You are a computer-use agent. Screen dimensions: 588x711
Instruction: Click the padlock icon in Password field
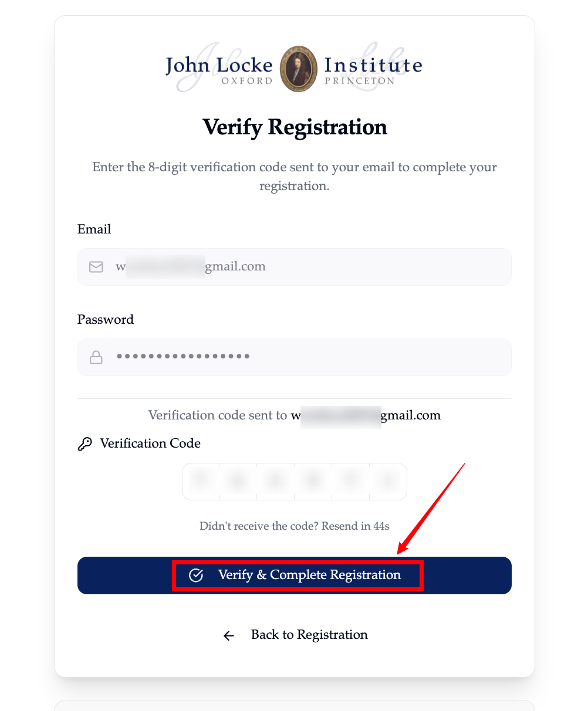tap(96, 357)
